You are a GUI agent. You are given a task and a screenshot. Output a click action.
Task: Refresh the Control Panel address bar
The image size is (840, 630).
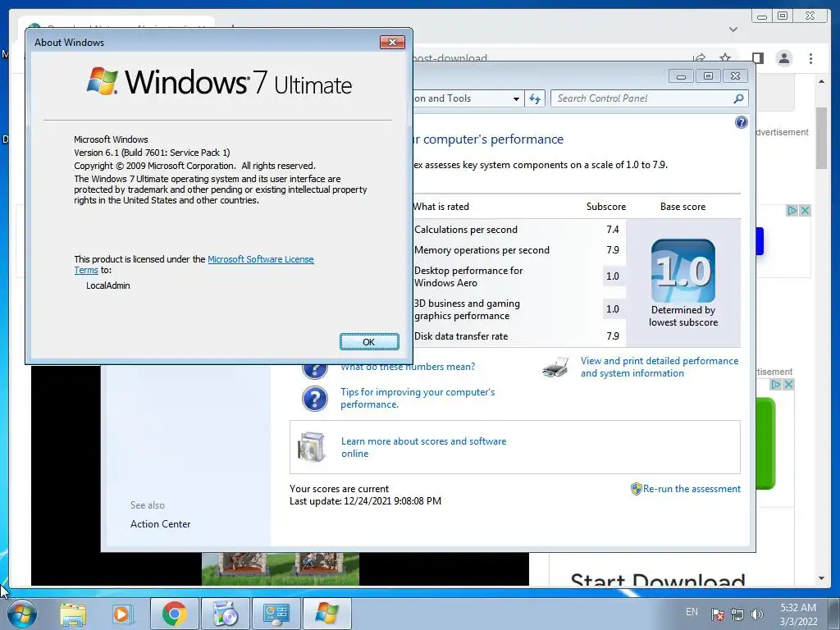pyautogui.click(x=535, y=98)
